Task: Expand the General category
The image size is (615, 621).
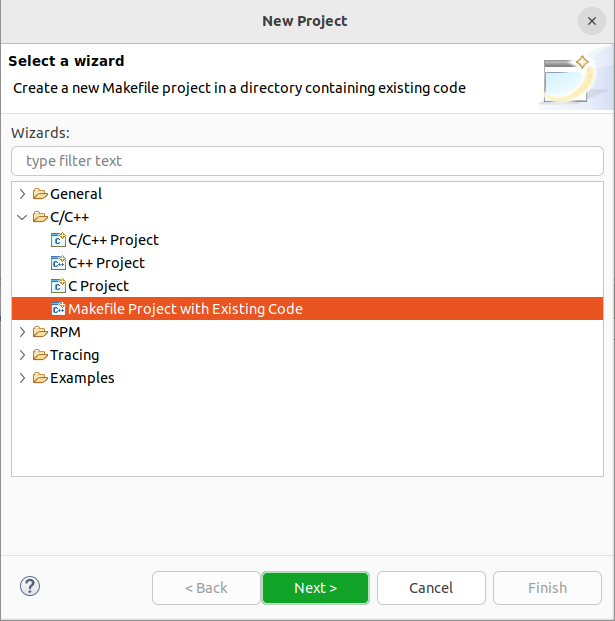Action: (22, 194)
